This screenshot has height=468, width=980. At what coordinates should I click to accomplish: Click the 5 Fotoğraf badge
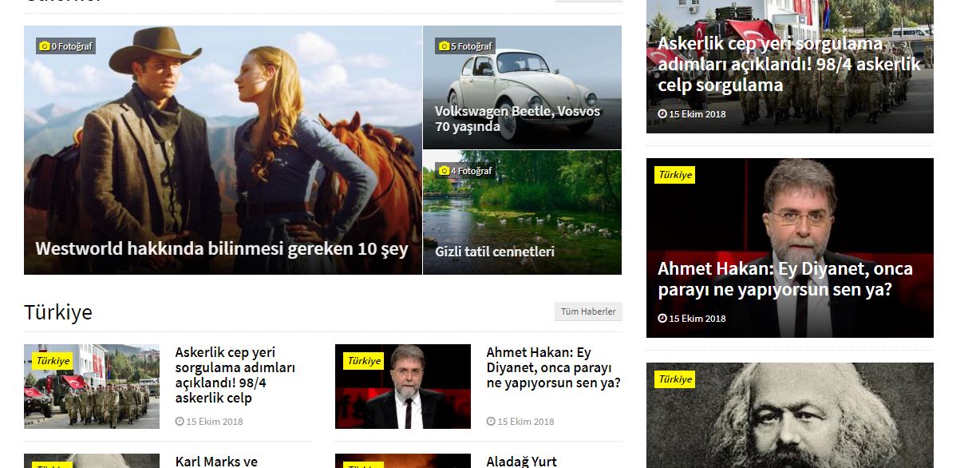(466, 46)
